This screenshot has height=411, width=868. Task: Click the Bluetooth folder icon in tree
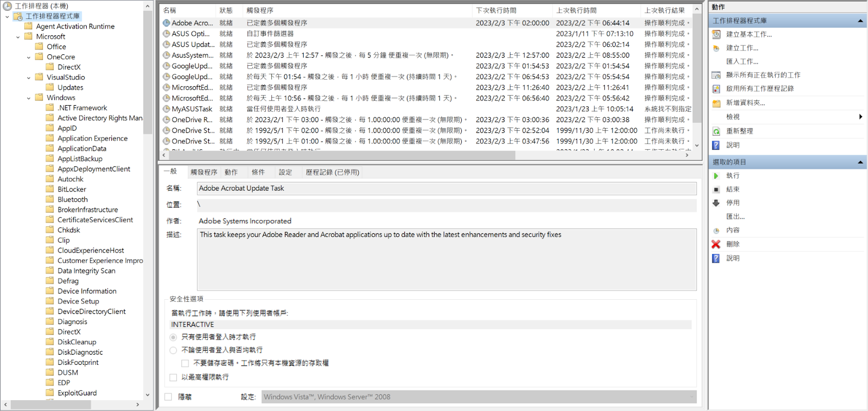tap(50, 199)
